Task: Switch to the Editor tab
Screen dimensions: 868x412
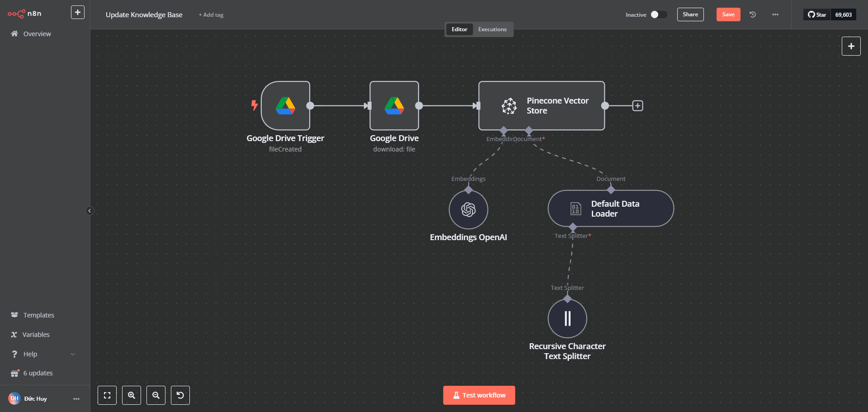Action: tap(459, 29)
